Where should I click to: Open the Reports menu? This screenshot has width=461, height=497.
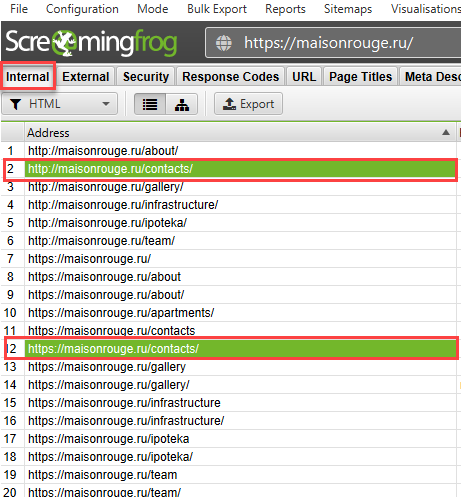[x=285, y=9]
